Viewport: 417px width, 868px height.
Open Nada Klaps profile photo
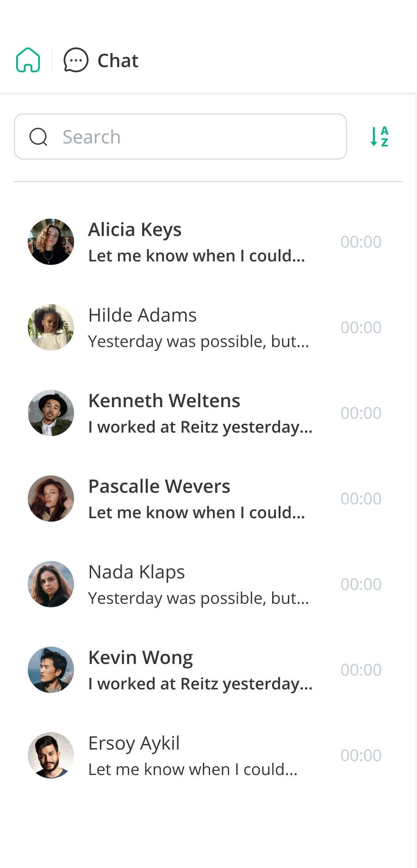click(x=51, y=584)
